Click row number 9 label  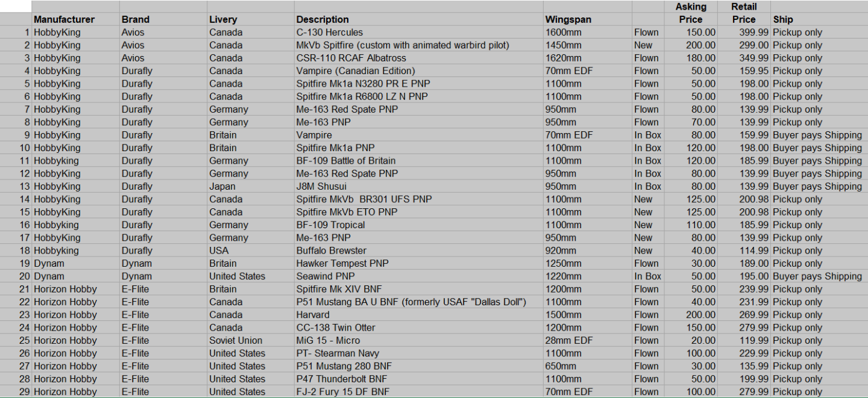[x=16, y=135]
